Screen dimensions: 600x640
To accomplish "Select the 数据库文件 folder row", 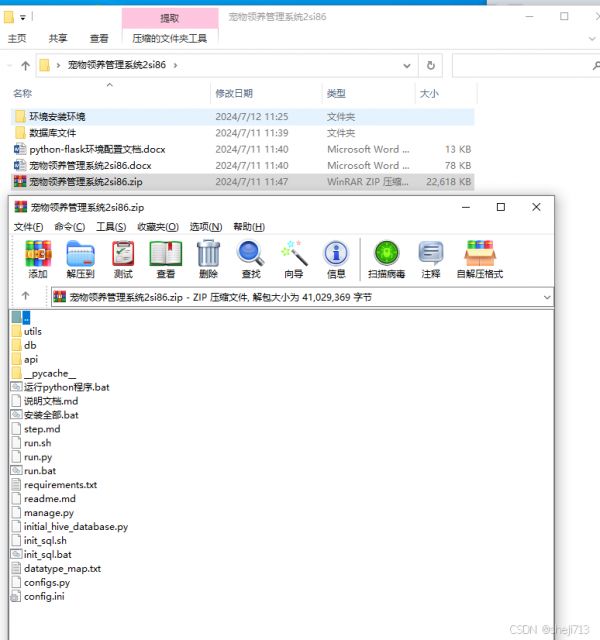I will [x=243, y=133].
